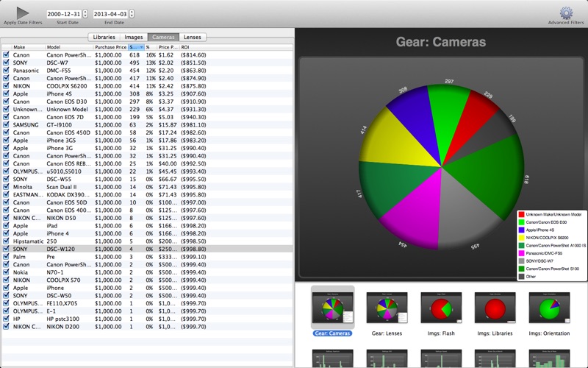The width and height of the screenshot is (588, 368).
Task: Select the Nokia N70-1 row
Action: pyautogui.click(x=147, y=272)
